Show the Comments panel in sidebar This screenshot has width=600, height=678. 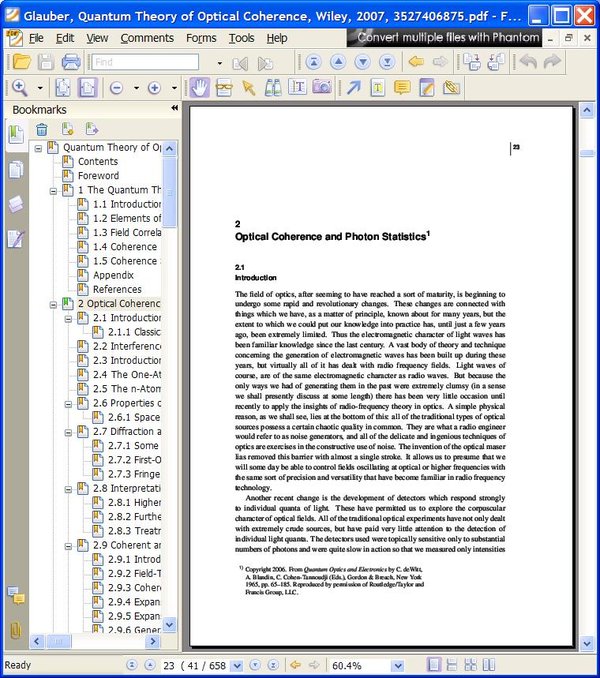pyautogui.click(x=16, y=595)
